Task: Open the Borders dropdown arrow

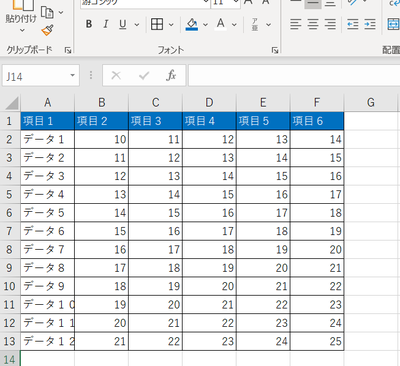Action: click(171, 25)
